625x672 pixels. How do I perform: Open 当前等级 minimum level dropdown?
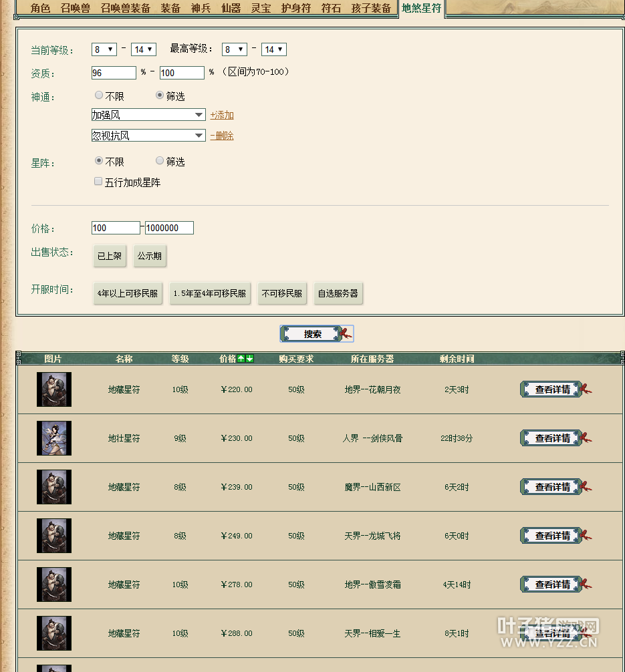[x=104, y=49]
